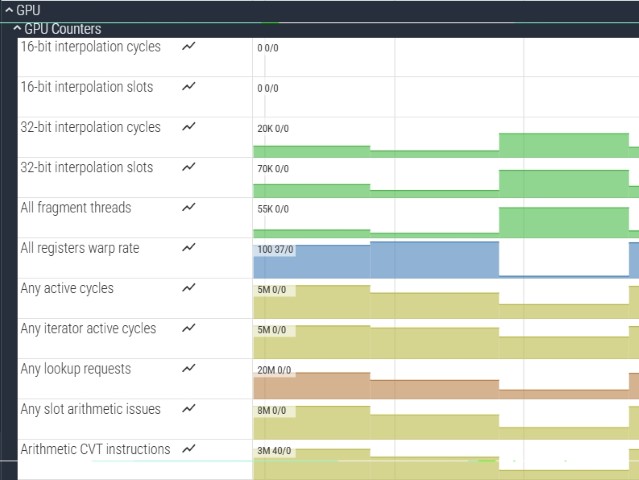This screenshot has height=480, width=639.
Task: Click chart icon for 16-bit interpolation slots
Action: (189, 87)
